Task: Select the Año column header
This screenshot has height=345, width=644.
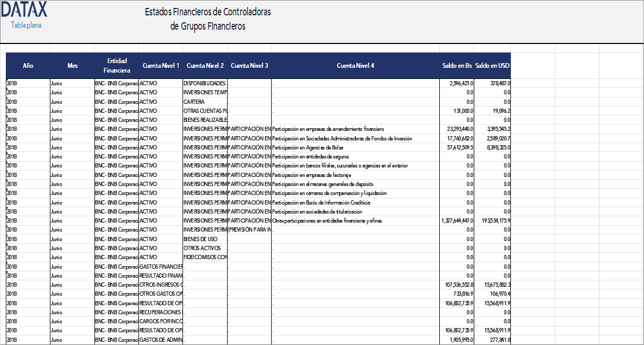Action: point(28,66)
